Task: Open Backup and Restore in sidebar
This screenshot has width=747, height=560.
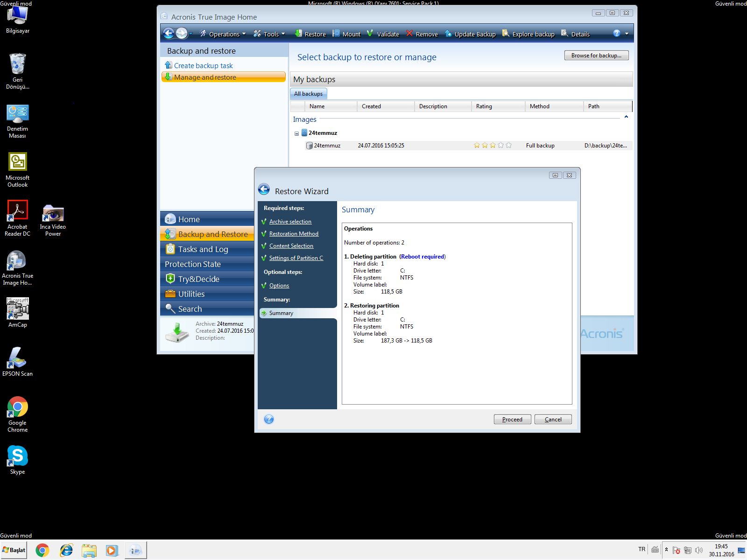Action: click(207, 234)
